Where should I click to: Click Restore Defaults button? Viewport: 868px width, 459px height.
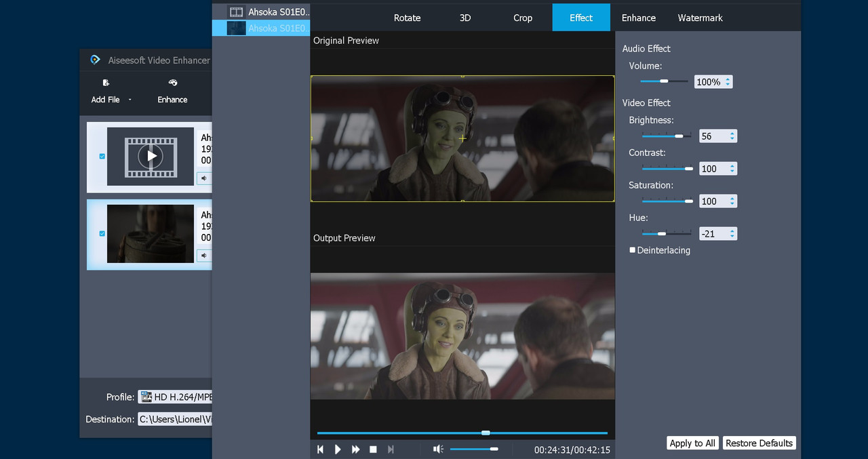[759, 443]
